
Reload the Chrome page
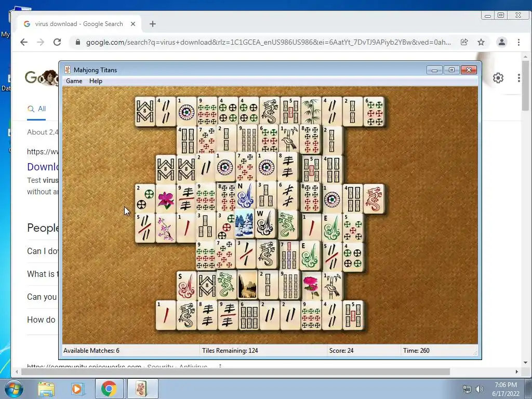pos(57,42)
